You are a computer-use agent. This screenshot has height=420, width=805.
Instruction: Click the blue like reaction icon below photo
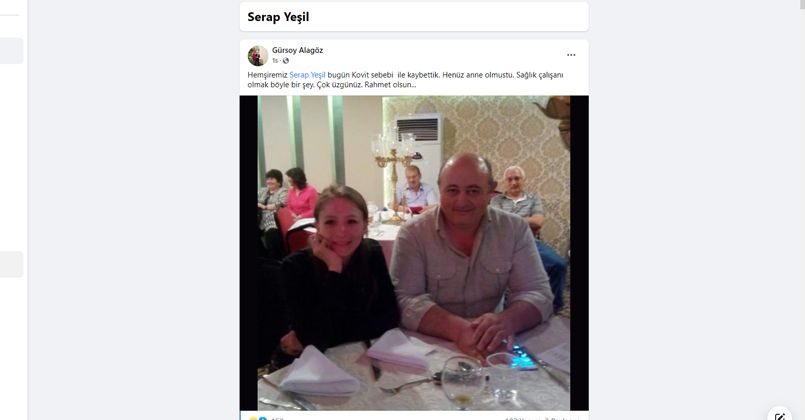point(262,418)
